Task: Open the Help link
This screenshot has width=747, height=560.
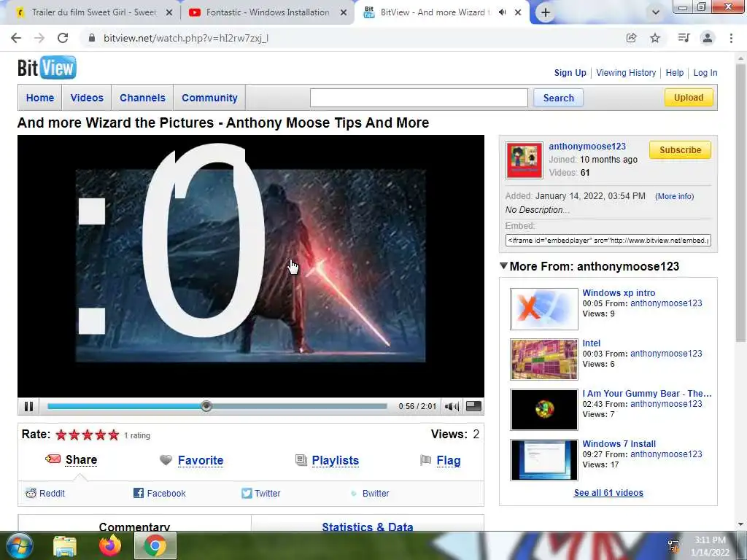Action: 675,73
